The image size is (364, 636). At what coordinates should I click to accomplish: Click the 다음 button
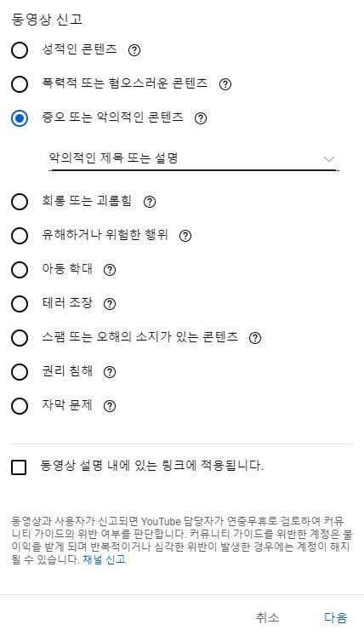tap(336, 618)
